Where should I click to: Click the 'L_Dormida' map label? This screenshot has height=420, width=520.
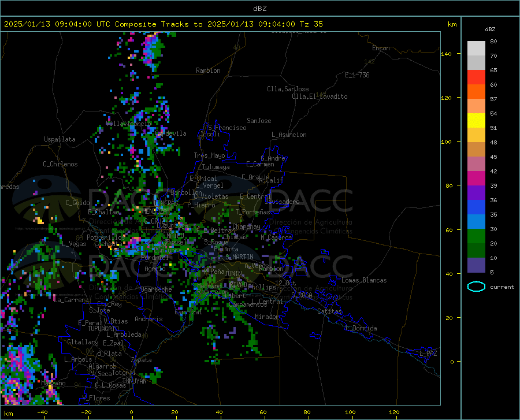click(361, 328)
